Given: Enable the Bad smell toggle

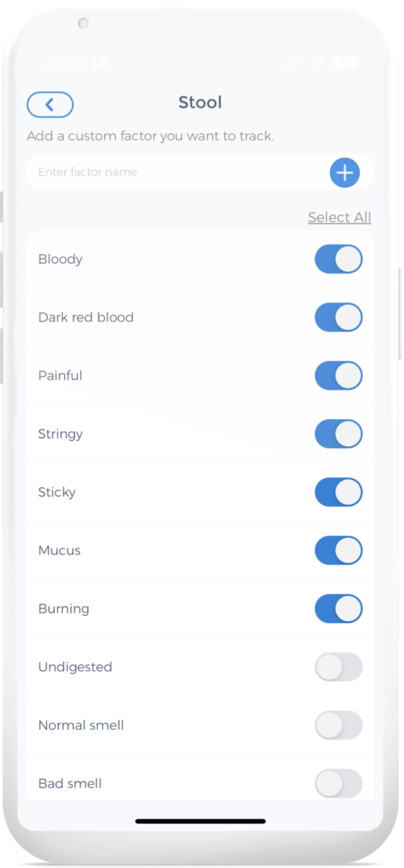Looking at the screenshot, I should click(x=338, y=783).
